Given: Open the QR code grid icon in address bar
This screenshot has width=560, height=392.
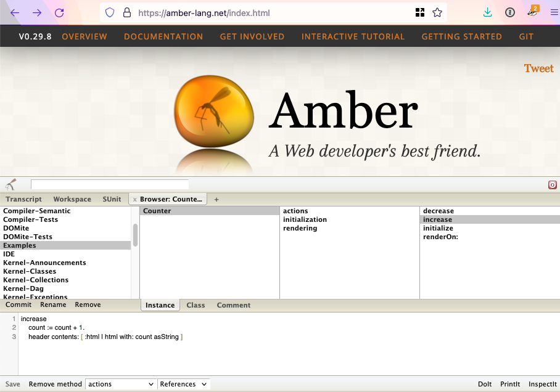Looking at the screenshot, I should (420, 13).
